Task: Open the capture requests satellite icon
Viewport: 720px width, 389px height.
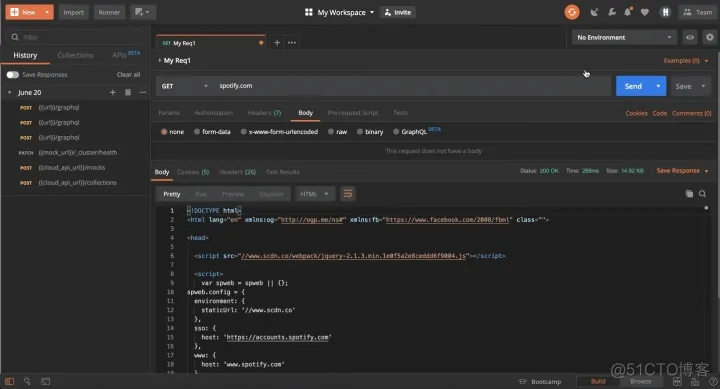Action: click(594, 12)
